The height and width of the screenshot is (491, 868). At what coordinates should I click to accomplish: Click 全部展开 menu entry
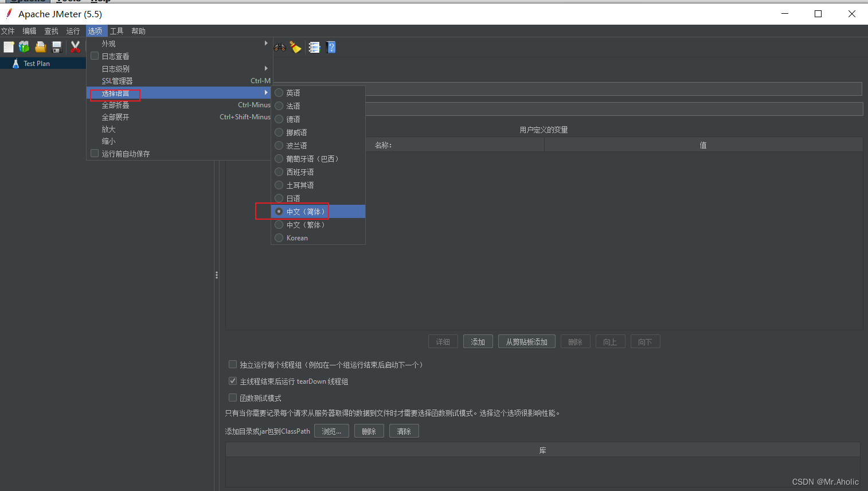click(x=178, y=117)
